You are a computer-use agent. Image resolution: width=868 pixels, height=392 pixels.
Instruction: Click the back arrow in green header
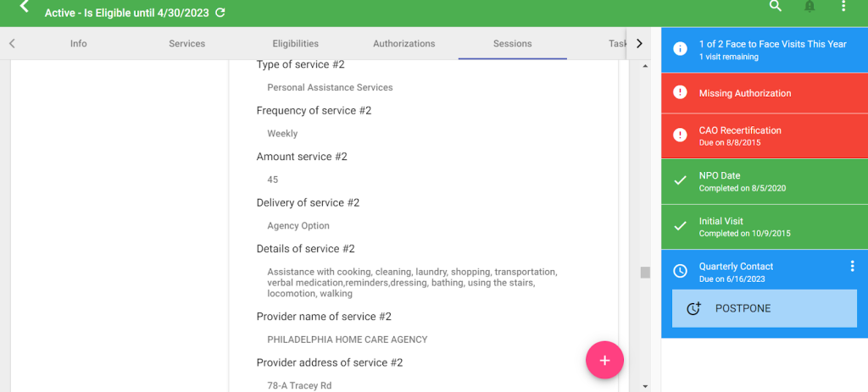point(24,7)
